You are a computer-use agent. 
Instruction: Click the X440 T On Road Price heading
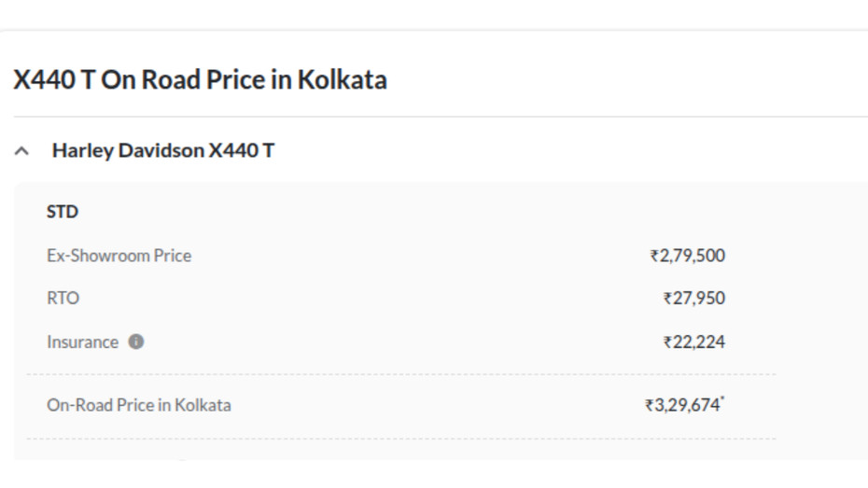pyautogui.click(x=200, y=79)
